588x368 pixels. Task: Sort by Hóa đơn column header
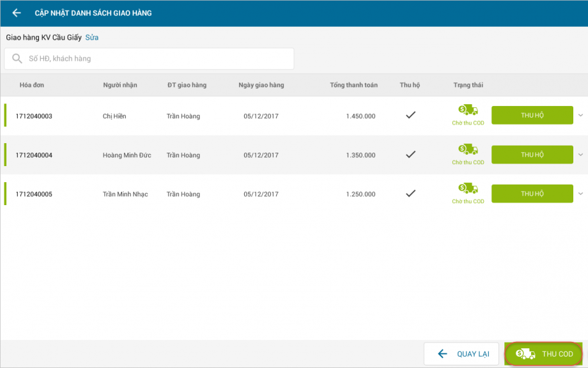coord(32,85)
